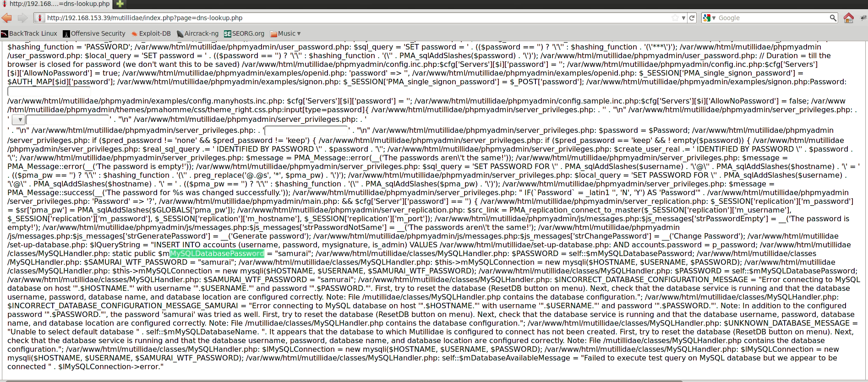Click the password field below signon.php text
This screenshot has width=868, height=382.
click(x=49, y=92)
